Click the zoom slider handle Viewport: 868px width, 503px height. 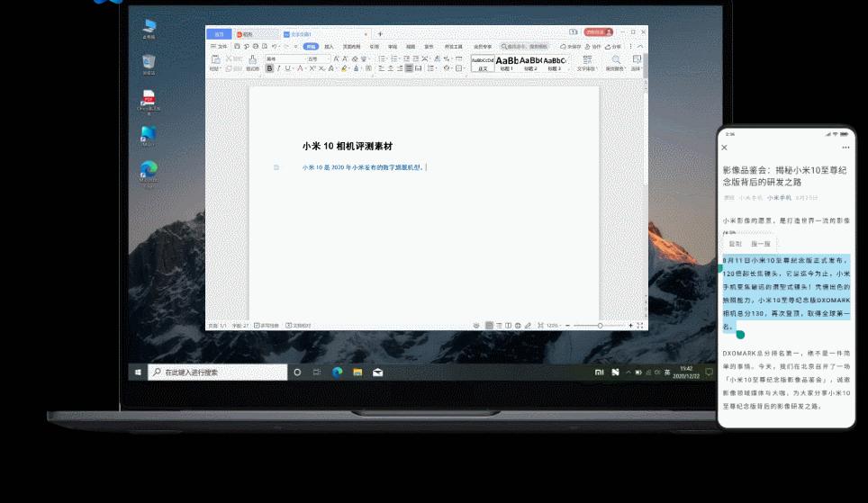coord(600,326)
